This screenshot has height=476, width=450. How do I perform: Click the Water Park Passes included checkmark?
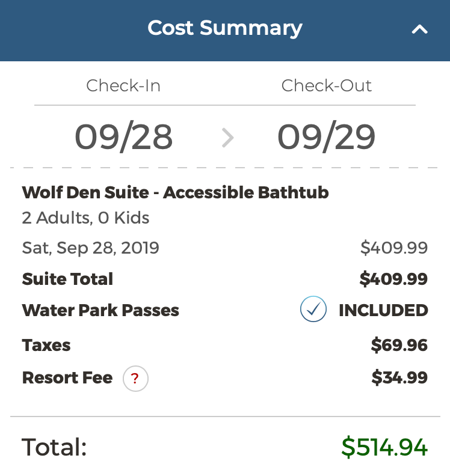[313, 310]
